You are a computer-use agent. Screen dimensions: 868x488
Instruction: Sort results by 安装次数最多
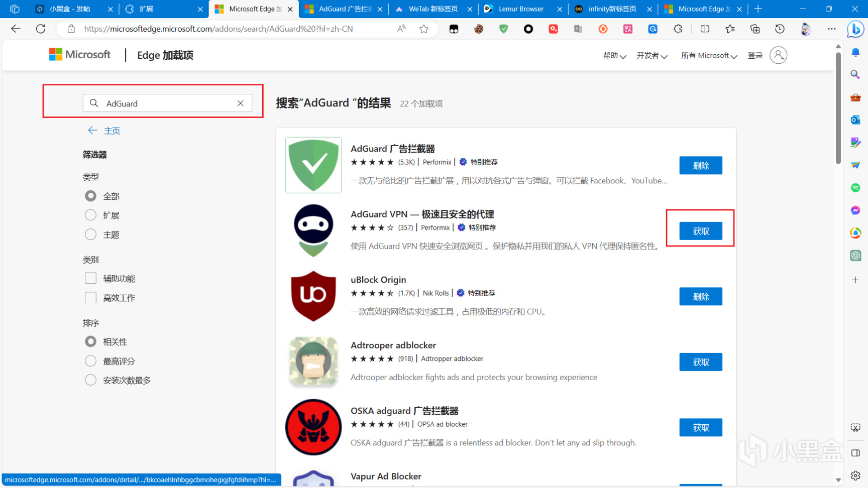tap(90, 380)
